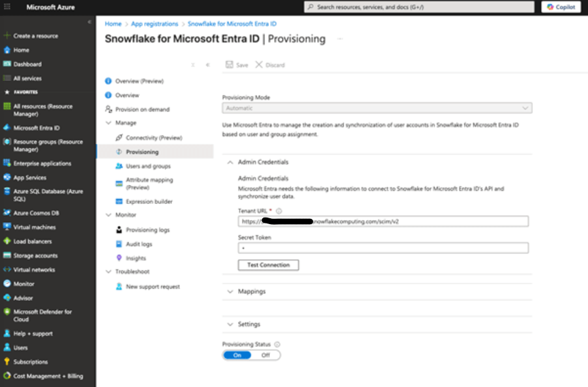Turn Provisioning Status On

coord(237,355)
